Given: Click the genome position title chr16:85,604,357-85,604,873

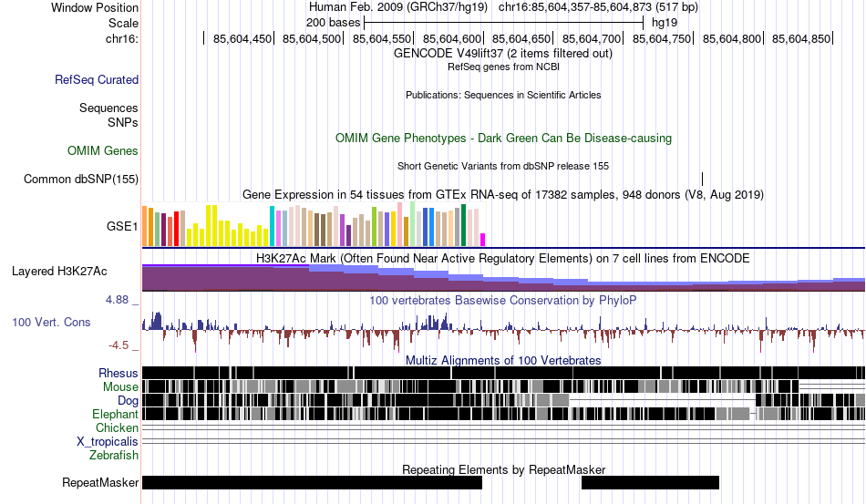Looking at the screenshot, I should [574, 7].
